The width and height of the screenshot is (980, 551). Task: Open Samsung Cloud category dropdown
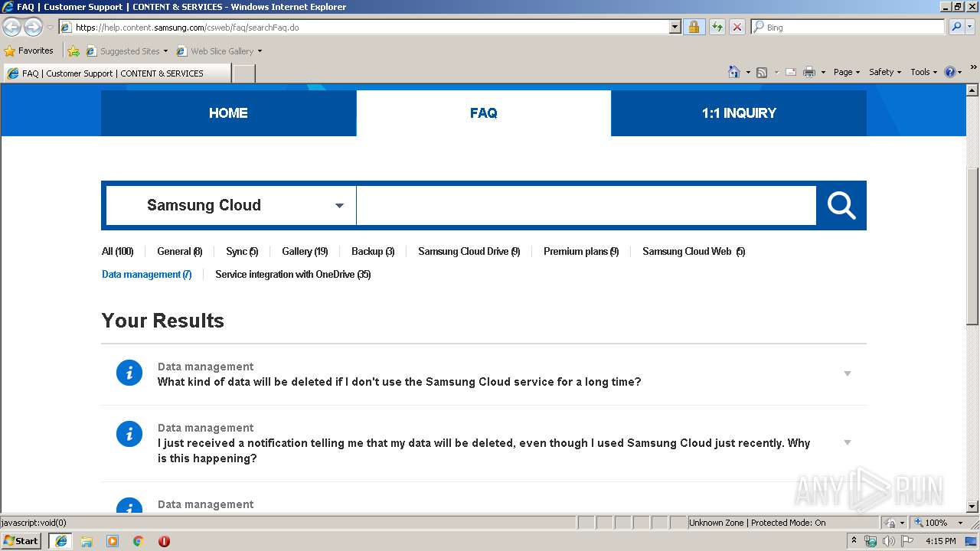230,205
